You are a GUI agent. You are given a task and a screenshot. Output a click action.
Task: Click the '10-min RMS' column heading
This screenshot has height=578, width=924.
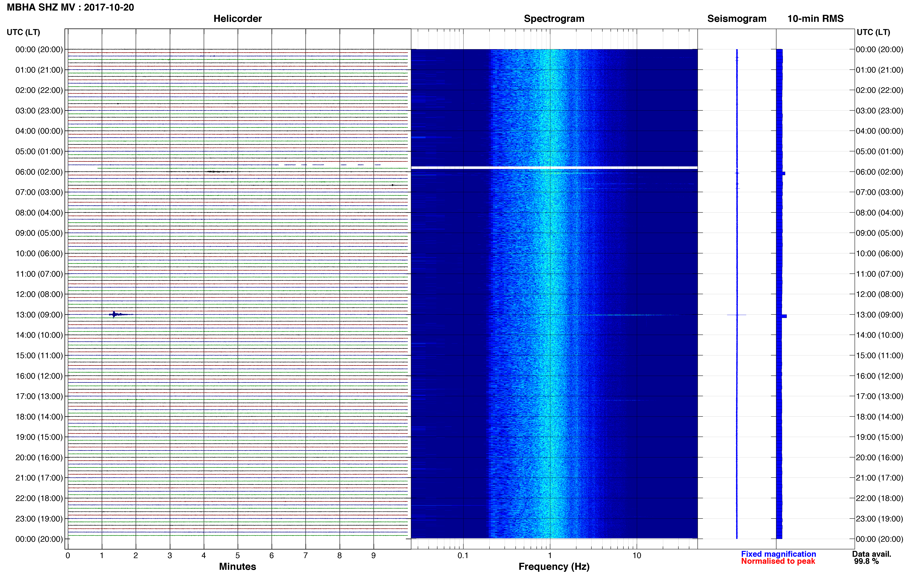[x=815, y=19]
